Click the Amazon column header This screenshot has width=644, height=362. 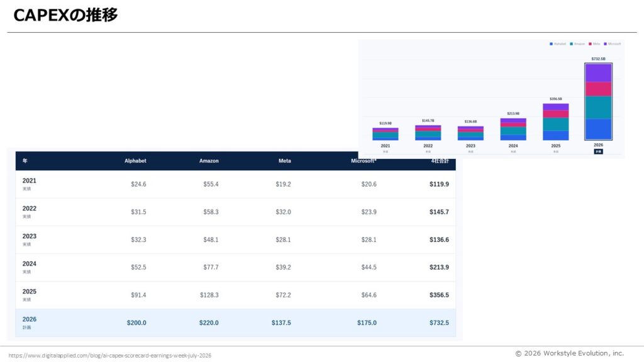pyautogui.click(x=209, y=161)
